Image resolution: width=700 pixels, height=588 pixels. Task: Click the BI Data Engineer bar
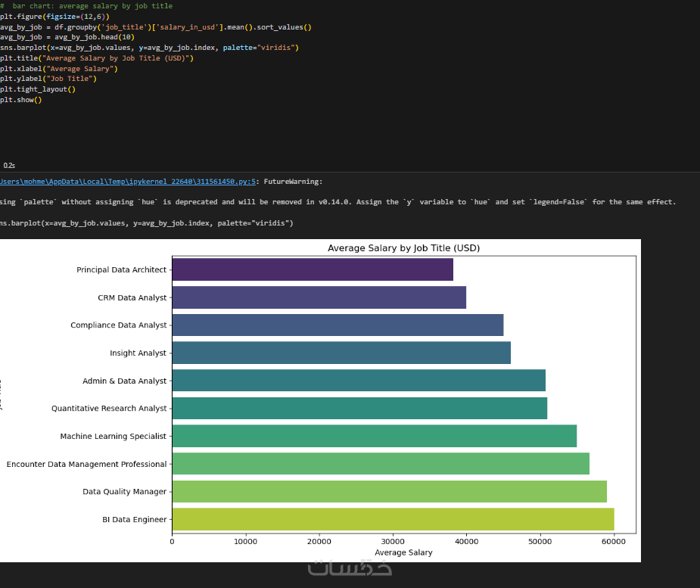click(x=393, y=520)
